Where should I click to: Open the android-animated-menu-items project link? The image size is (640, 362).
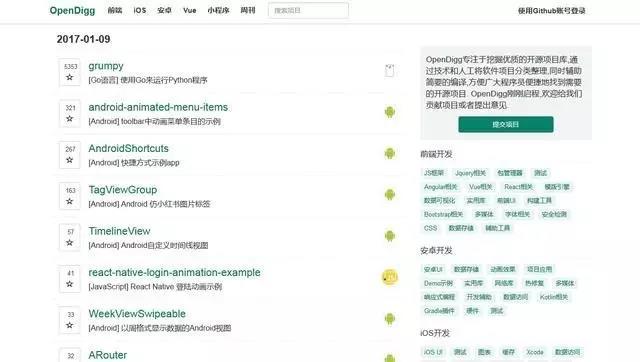(x=158, y=107)
